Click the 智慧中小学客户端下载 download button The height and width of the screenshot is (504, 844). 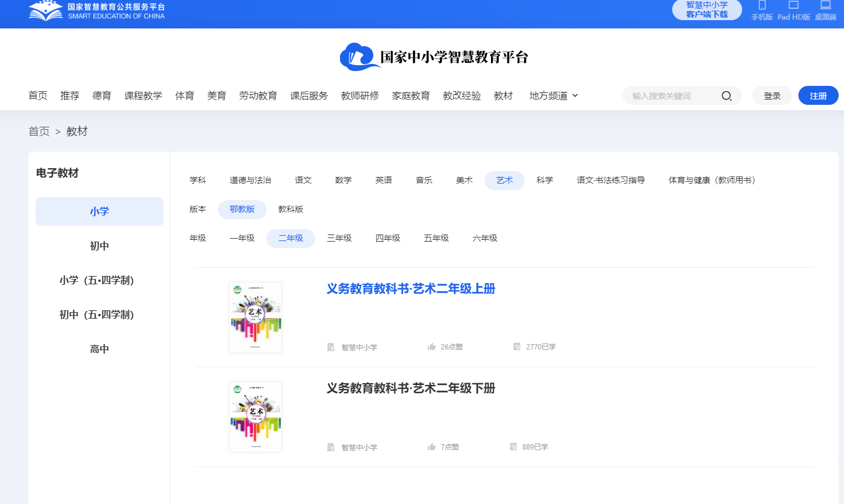(x=707, y=9)
